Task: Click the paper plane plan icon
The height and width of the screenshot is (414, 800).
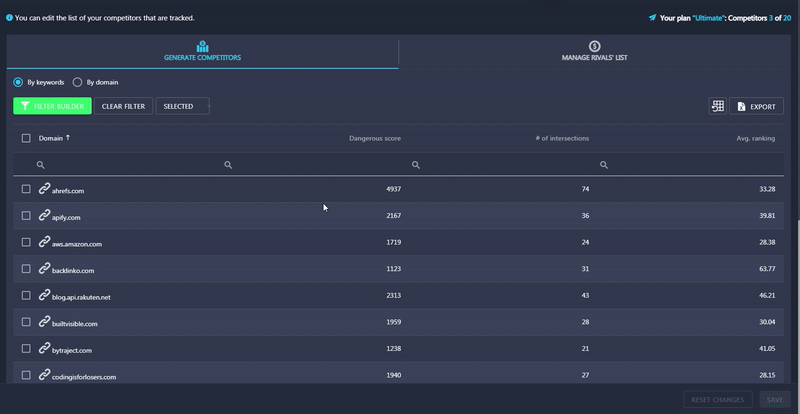Action: tap(652, 18)
